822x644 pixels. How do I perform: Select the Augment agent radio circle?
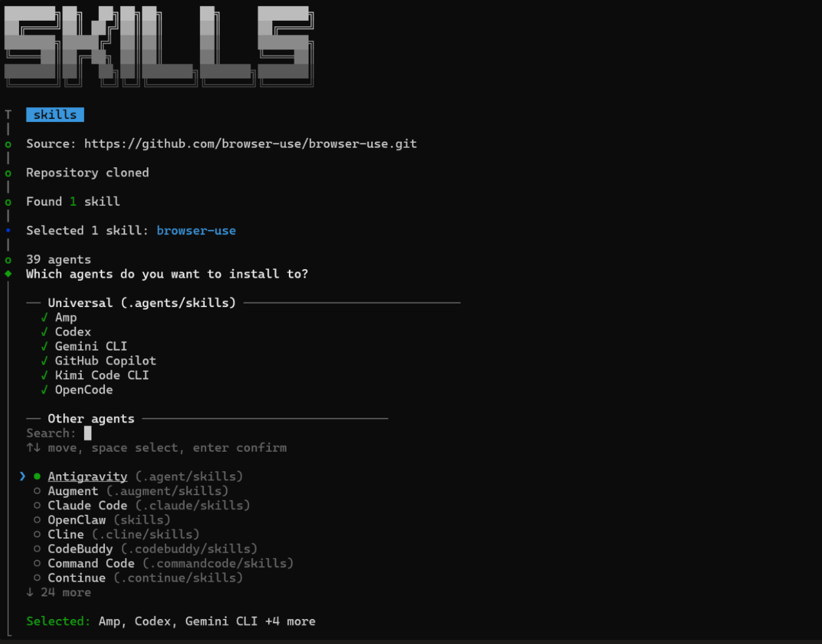coord(37,491)
